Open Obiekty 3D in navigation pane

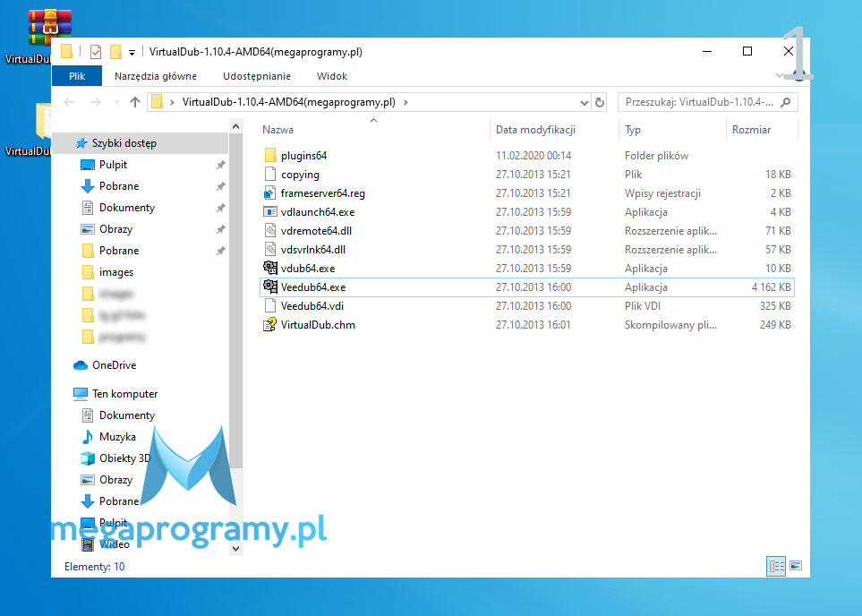tap(124, 458)
